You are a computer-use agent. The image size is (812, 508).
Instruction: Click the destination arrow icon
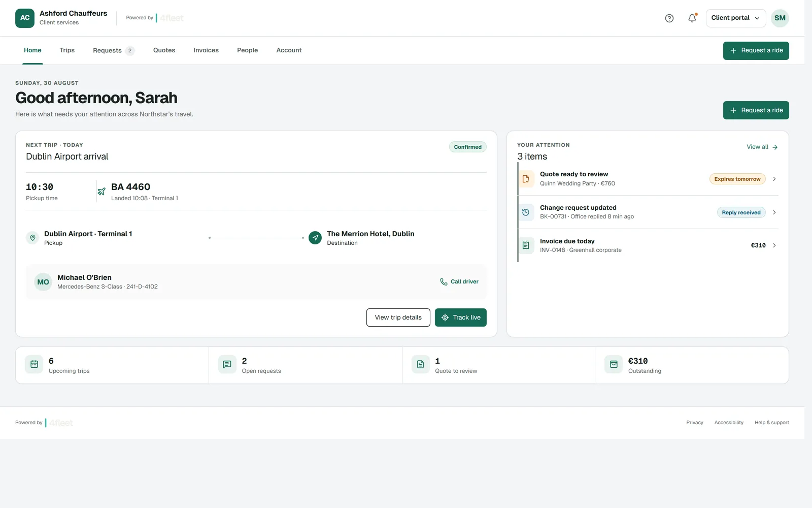click(x=315, y=238)
